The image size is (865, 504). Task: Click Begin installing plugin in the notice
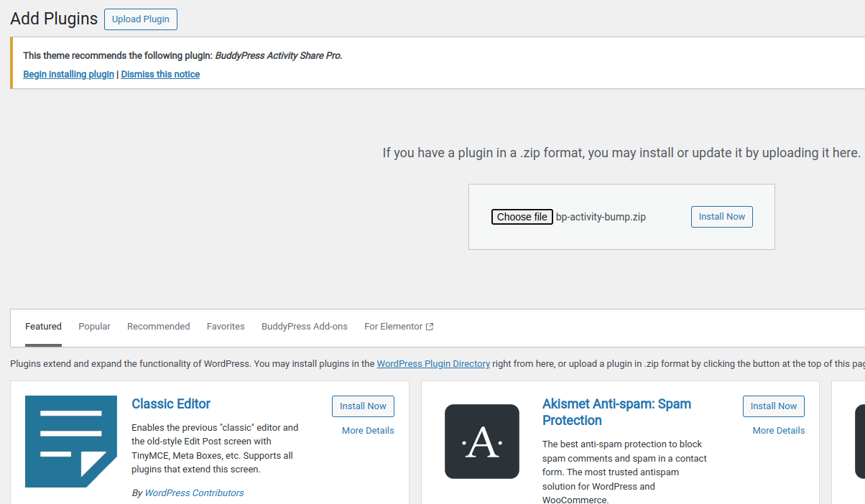point(68,74)
